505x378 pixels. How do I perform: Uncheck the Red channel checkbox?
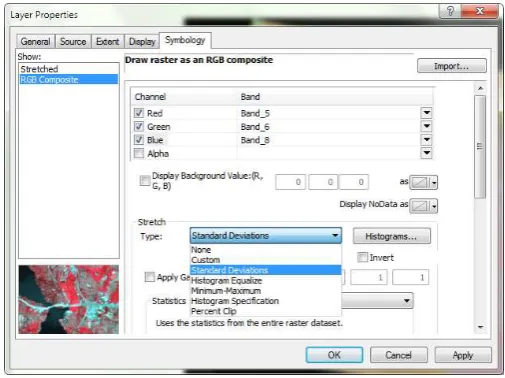139,113
